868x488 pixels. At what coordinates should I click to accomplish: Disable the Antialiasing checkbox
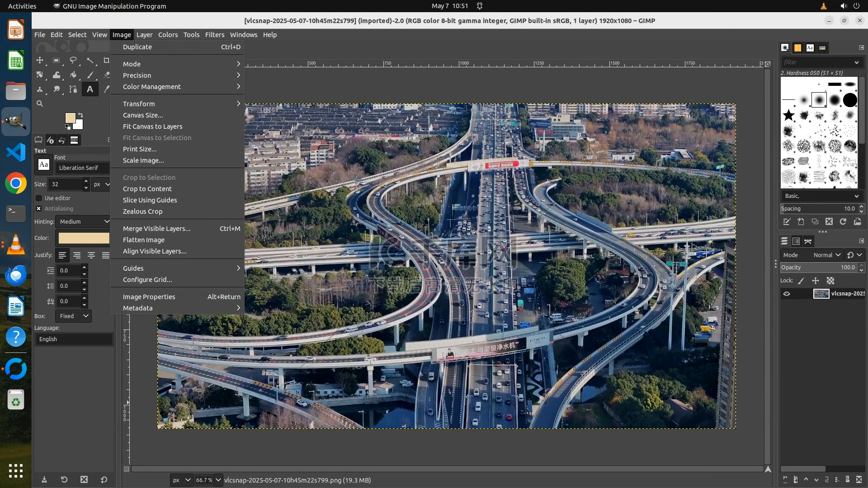pyautogui.click(x=39, y=208)
